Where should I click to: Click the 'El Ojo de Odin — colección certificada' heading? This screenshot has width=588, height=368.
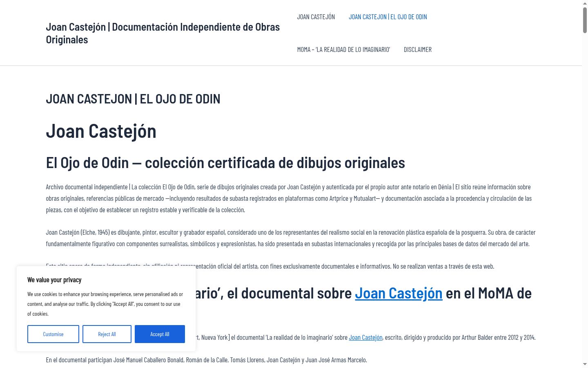tap(225, 163)
